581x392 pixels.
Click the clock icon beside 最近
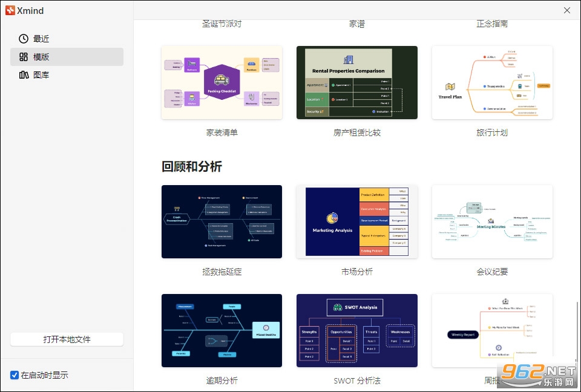(x=24, y=39)
